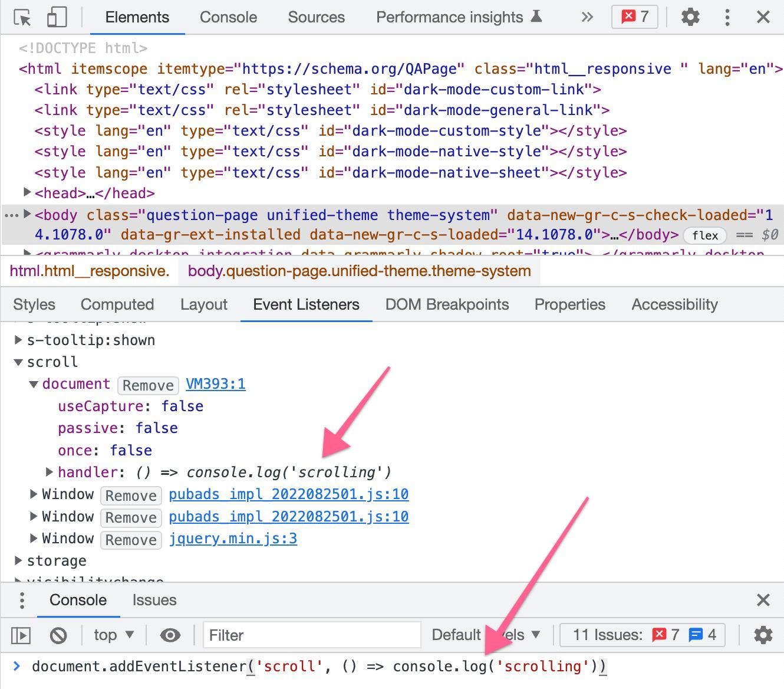Activate the inspect element picker icon

(22, 18)
